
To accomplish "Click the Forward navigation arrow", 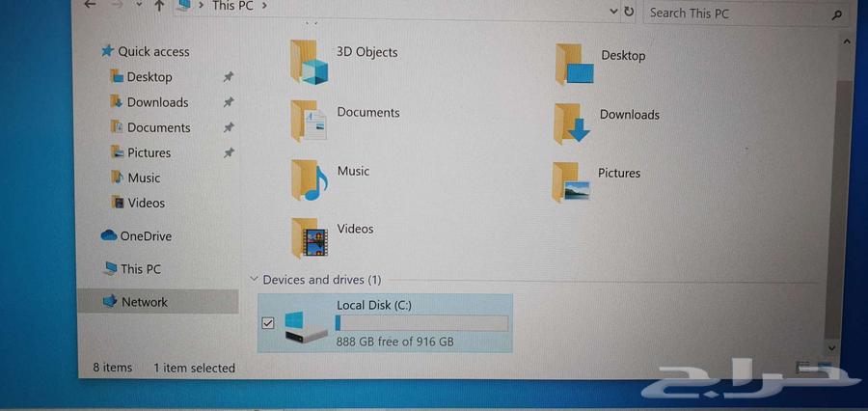I will pos(118,5).
